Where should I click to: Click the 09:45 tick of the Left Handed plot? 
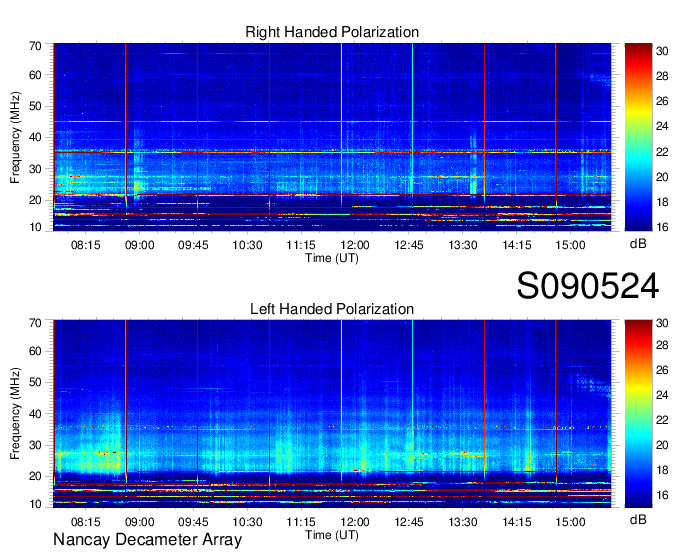click(193, 522)
